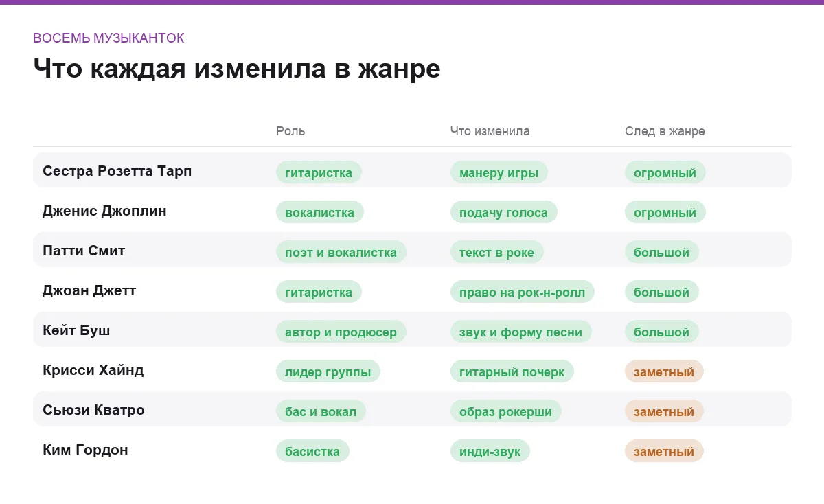Click the 'инди-звук' tag
This screenshot has height=504, width=824.
click(x=490, y=451)
